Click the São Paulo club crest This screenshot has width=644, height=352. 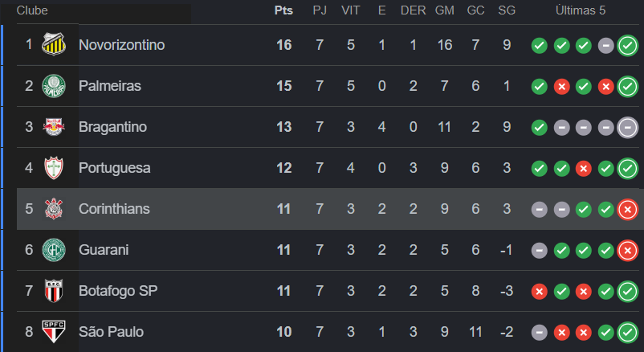click(54, 332)
